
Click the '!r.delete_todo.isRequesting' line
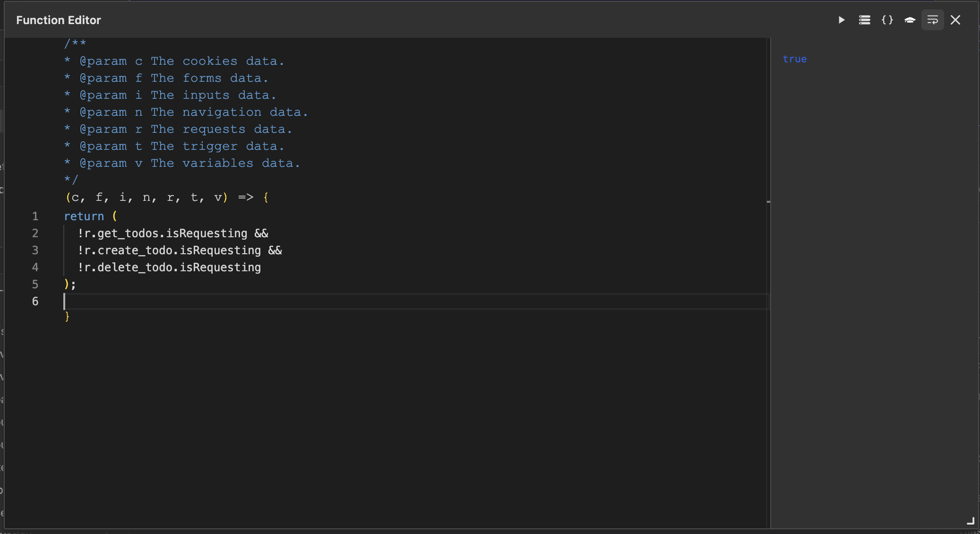(169, 267)
